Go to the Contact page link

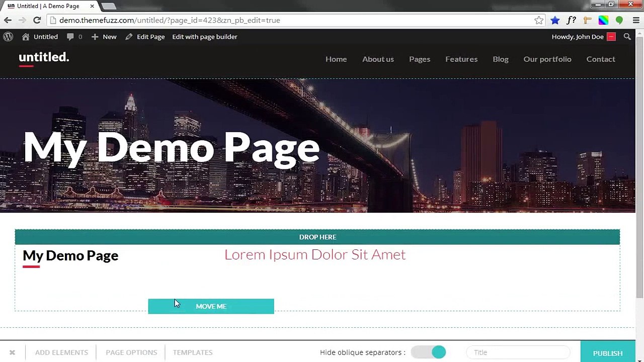click(601, 59)
